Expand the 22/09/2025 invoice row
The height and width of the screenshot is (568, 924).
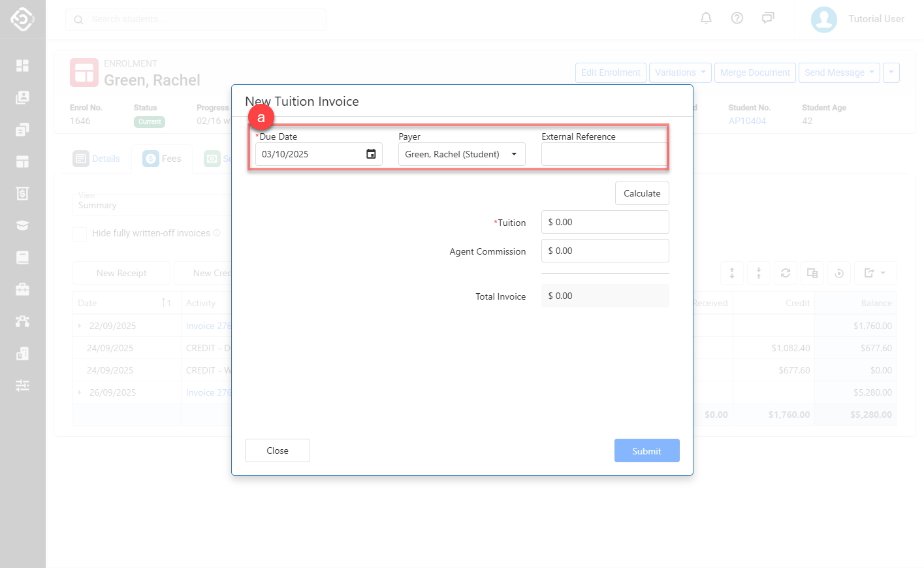click(x=80, y=326)
